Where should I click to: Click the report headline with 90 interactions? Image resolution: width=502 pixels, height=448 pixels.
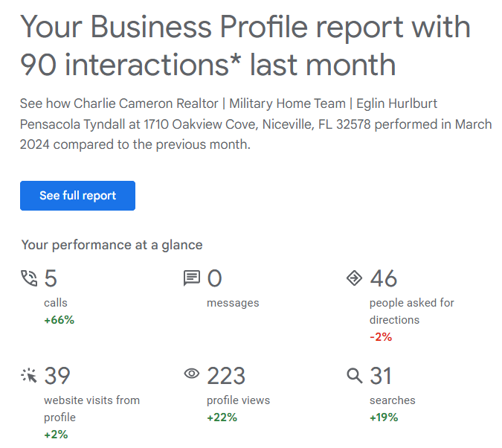[x=245, y=46]
